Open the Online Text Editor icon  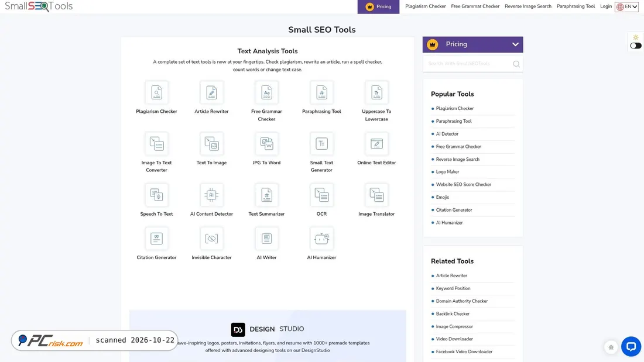point(376,144)
